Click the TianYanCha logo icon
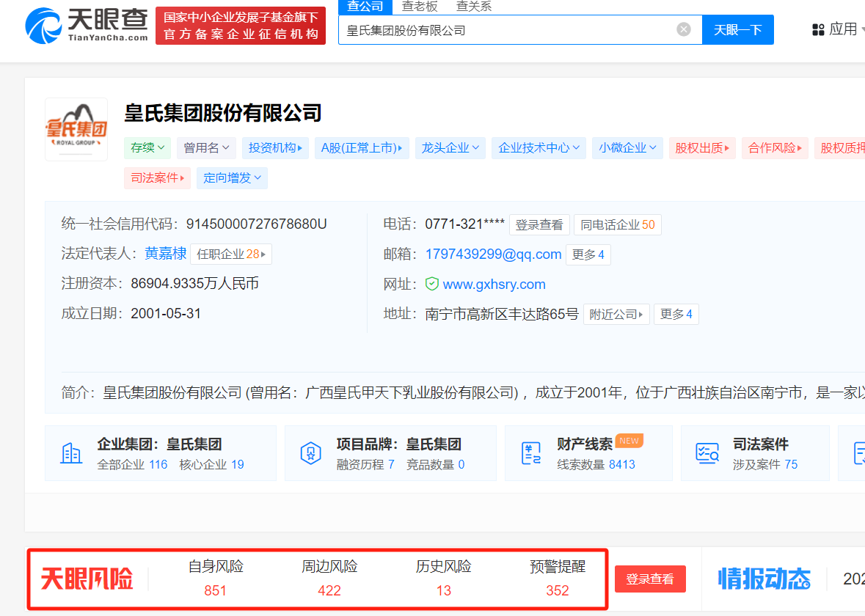865x616 pixels. tap(43, 26)
